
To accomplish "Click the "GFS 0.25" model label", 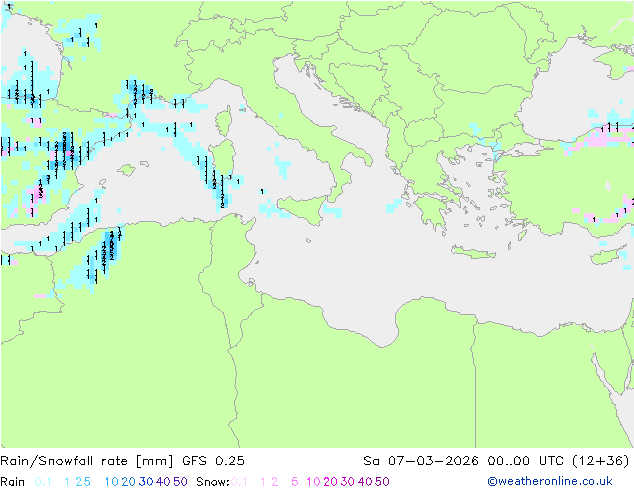I will (213, 461).
